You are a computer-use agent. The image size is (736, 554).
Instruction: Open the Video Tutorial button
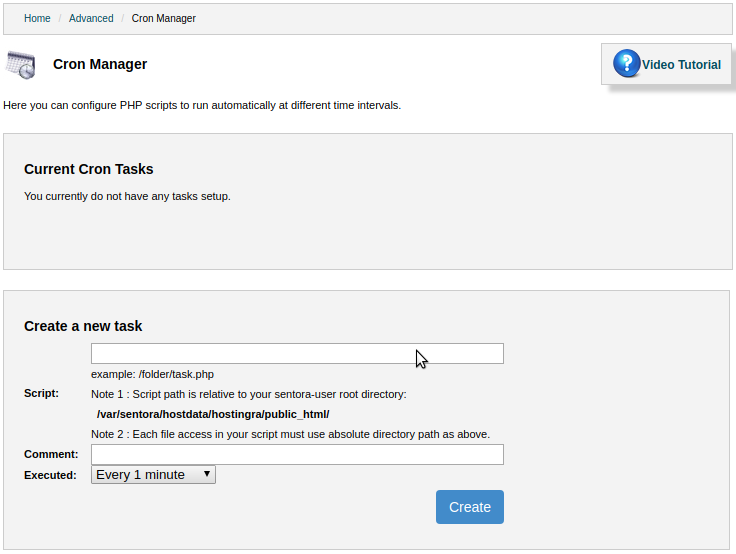(x=666, y=64)
